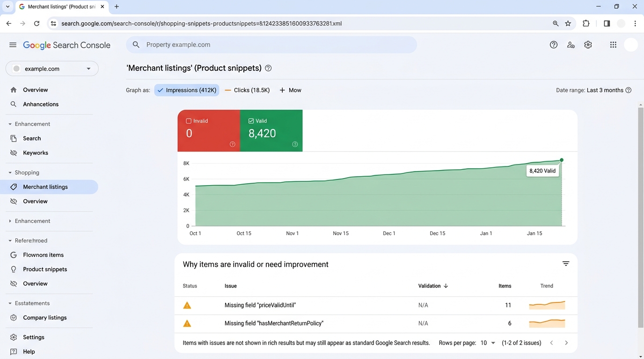
Task: Open the browser side panel icon
Action: tap(607, 23)
